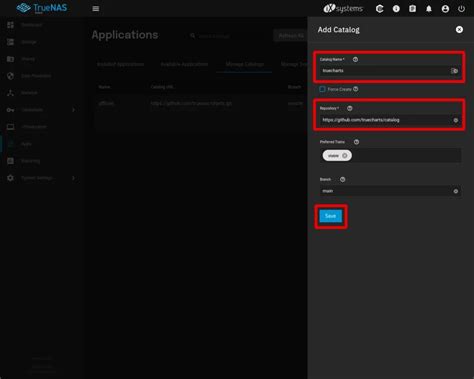Image resolution: width=474 pixels, height=379 pixels.
Task: Open TrueCommand status icon in top bar
Action: (x=379, y=9)
